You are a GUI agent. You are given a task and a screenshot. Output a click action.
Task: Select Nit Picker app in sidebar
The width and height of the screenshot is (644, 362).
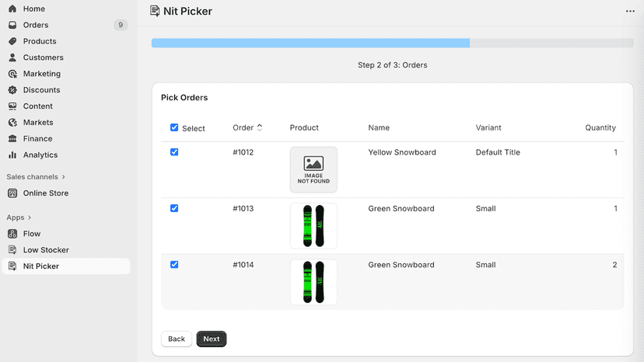tap(65, 266)
